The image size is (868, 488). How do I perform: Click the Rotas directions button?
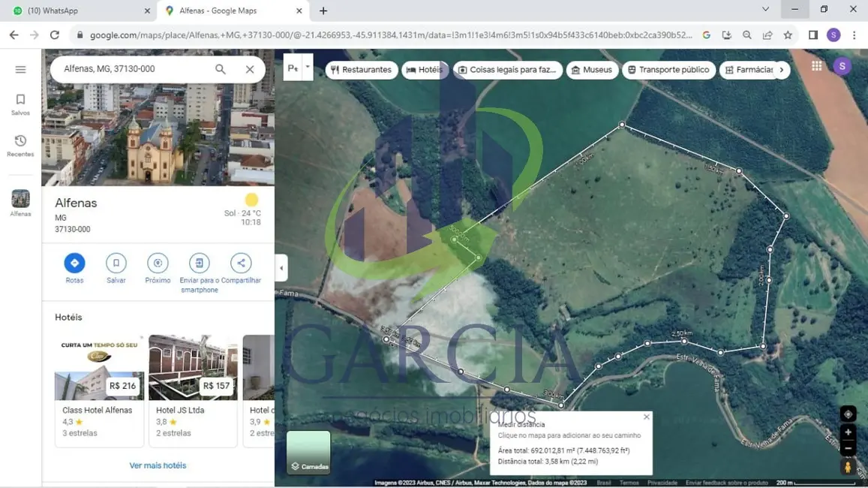click(x=74, y=264)
